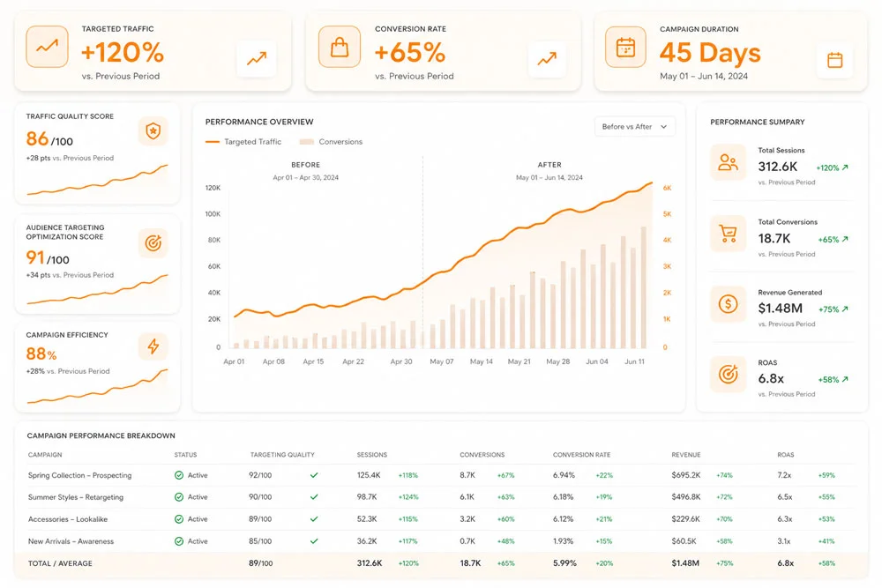Click targeting quality checkmark for Spring Collection
882x588 pixels.
coord(314,475)
